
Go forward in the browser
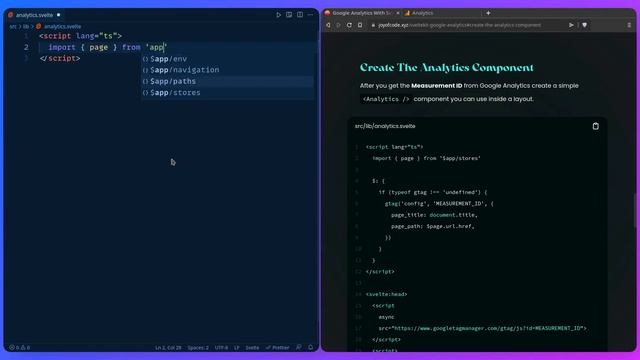click(338, 25)
